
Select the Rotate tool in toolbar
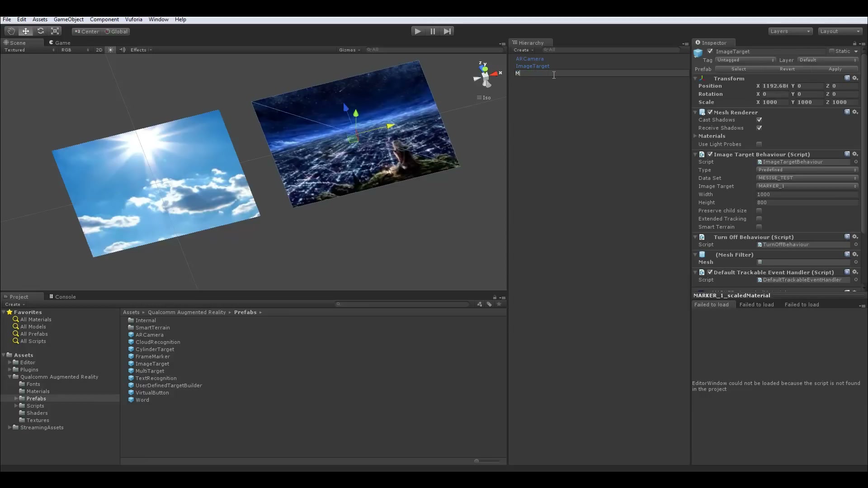coord(41,31)
